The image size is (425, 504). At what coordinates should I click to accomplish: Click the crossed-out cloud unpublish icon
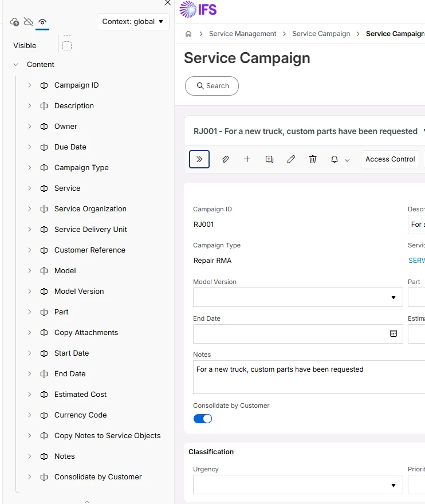[x=28, y=22]
